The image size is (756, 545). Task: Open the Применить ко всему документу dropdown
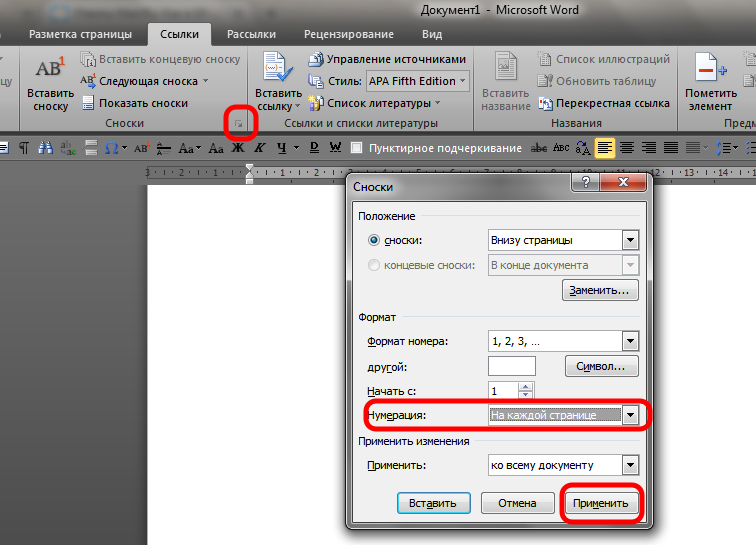pos(630,465)
